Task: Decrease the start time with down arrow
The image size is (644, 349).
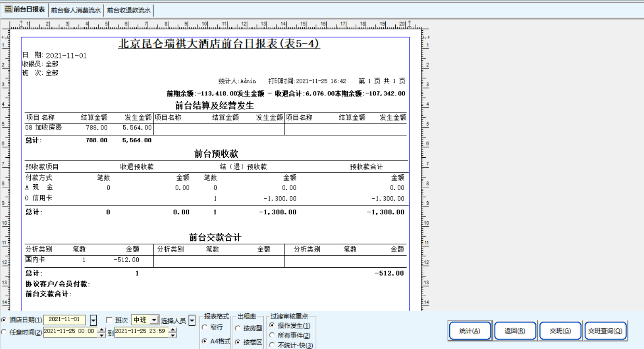Action: click(x=102, y=334)
